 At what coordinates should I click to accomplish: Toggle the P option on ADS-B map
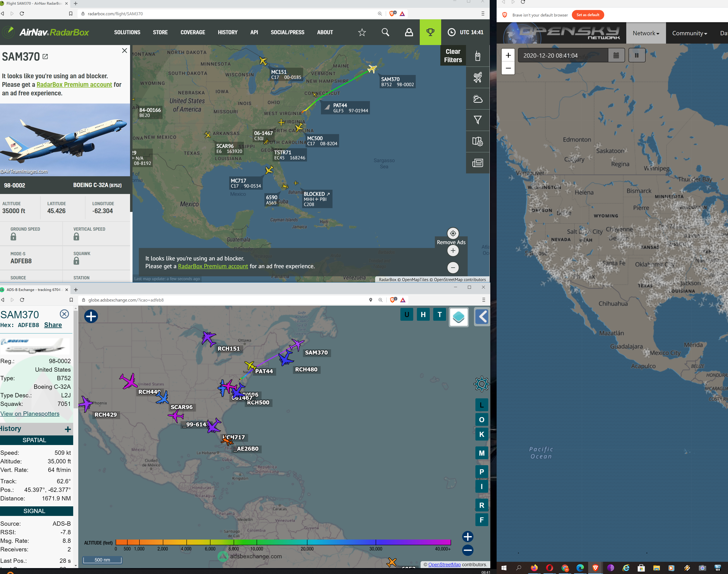[x=482, y=472]
